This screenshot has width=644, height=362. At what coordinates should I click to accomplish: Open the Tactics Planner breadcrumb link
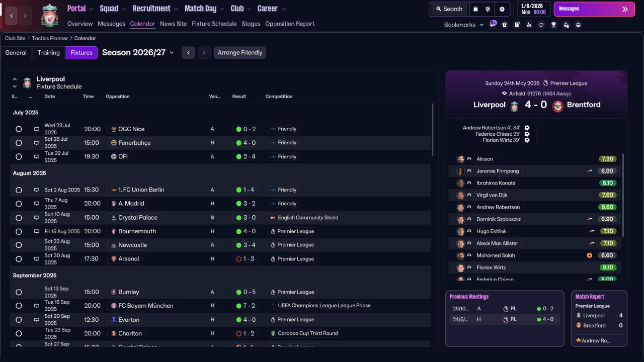(x=50, y=38)
